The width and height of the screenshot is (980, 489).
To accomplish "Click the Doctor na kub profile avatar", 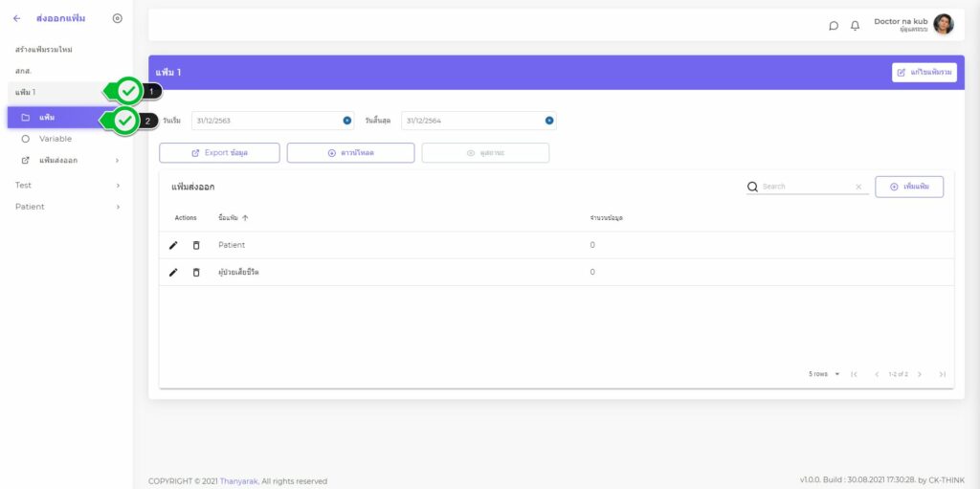I will [943, 25].
